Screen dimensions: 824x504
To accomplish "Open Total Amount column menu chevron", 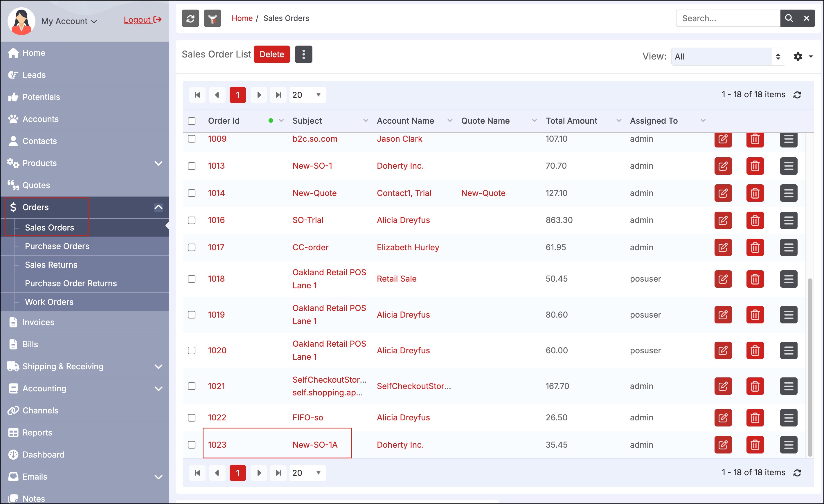I will (x=619, y=121).
